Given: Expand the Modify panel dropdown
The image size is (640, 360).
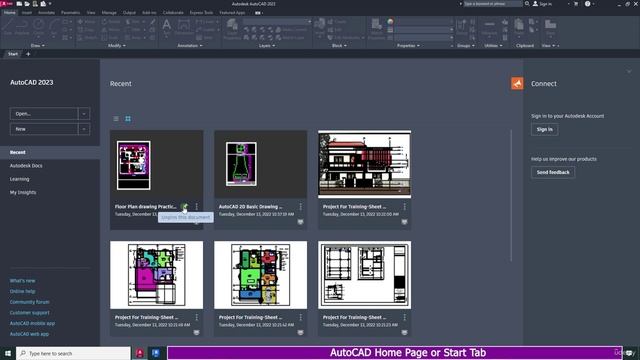Looking at the screenshot, I should pyautogui.click(x=116, y=46).
